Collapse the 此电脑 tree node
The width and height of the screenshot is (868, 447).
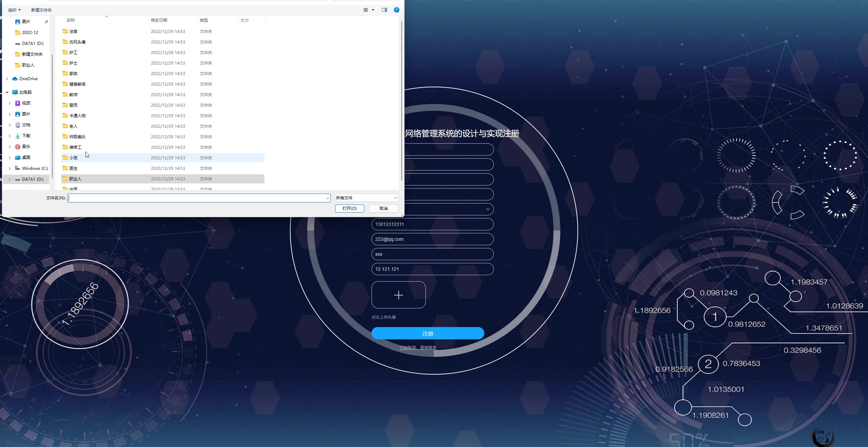point(7,92)
